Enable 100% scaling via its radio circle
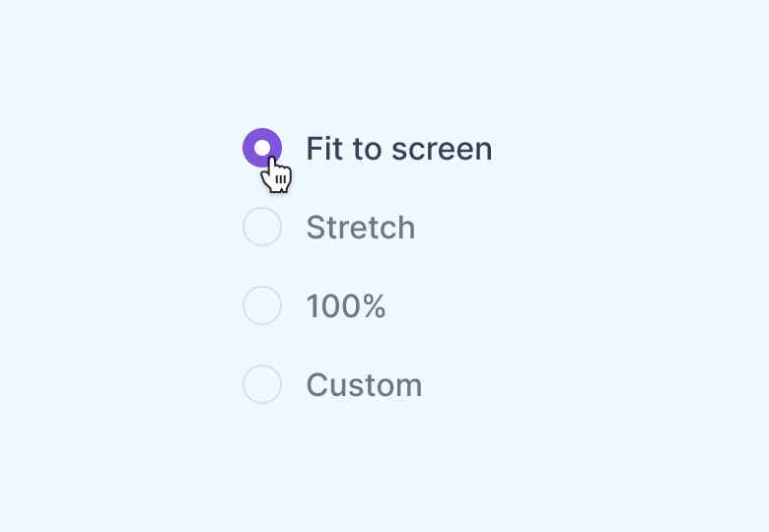This screenshot has height=532, width=769. [262, 305]
